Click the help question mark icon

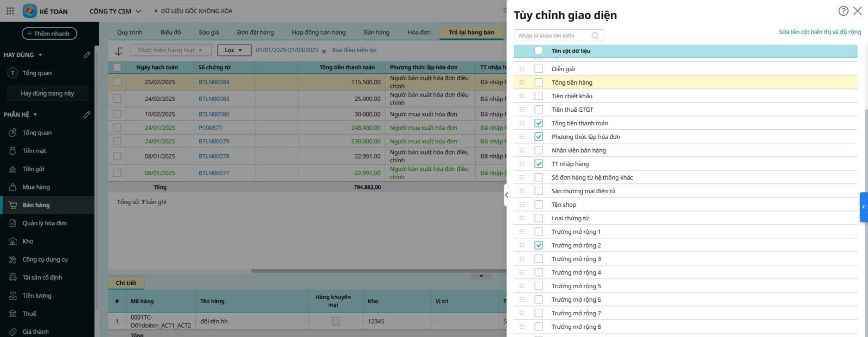pos(843,11)
